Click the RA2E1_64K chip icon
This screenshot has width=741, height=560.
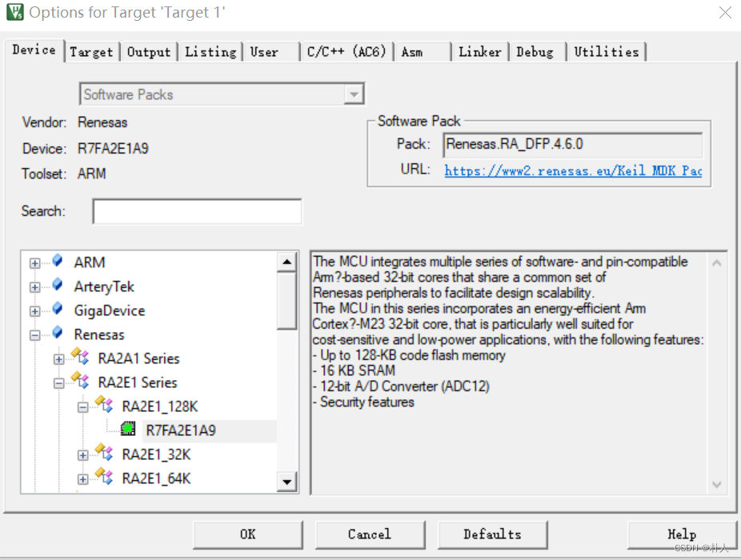(102, 478)
